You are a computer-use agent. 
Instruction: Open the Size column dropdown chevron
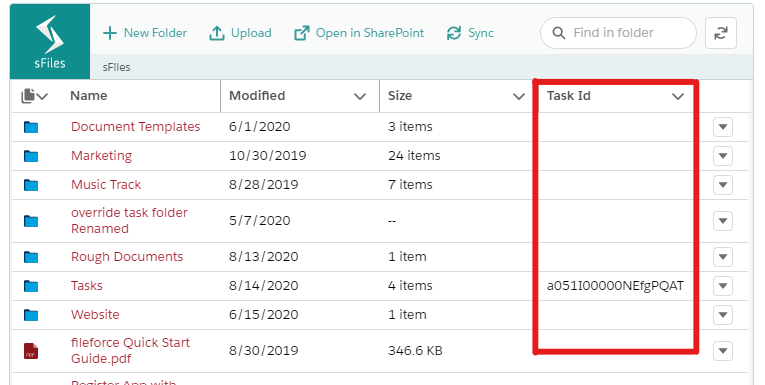point(519,96)
